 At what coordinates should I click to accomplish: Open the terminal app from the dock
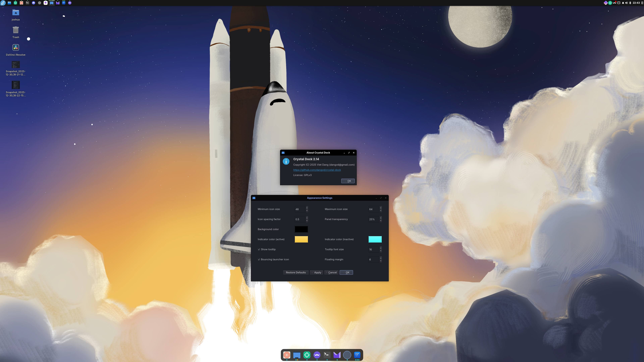pos(327,355)
